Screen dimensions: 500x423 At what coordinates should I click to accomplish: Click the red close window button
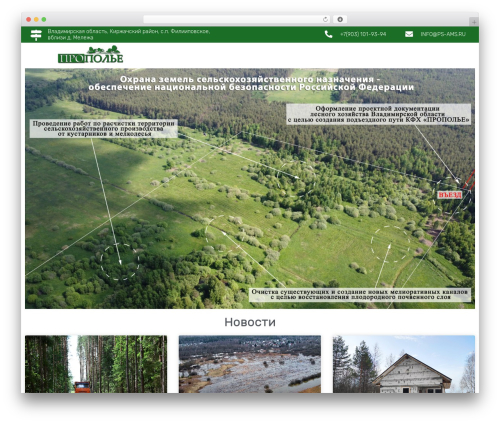pyautogui.click(x=29, y=19)
